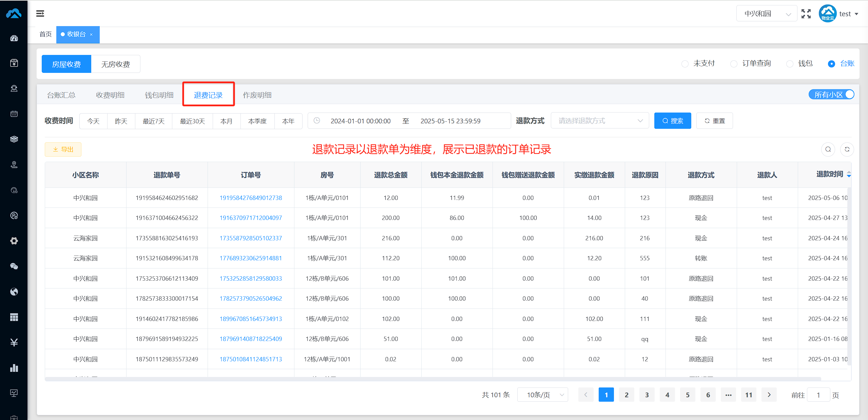
Task: Open the dashboard palette icon in sidebar
Action: 14,38
